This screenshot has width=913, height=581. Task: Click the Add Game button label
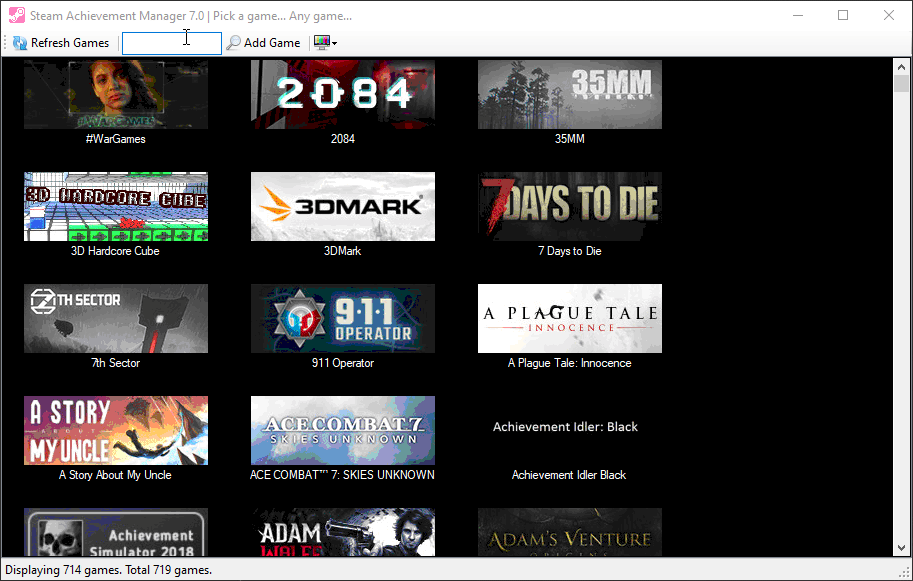click(x=272, y=42)
